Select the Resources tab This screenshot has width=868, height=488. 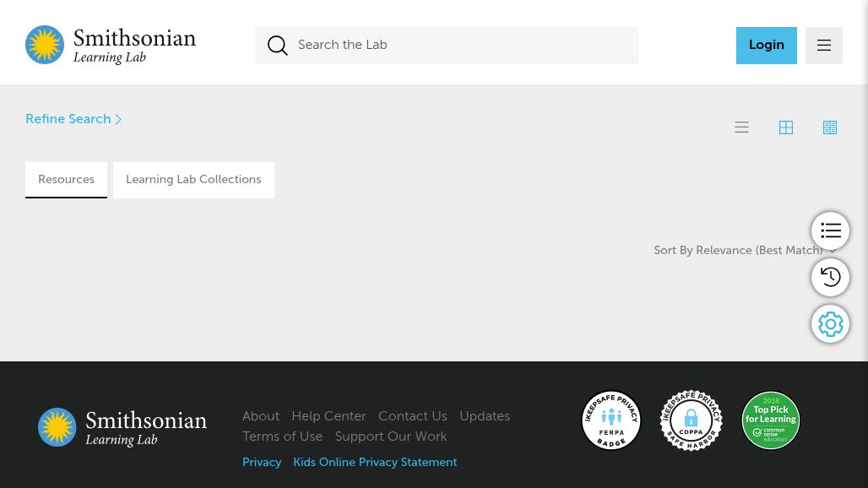click(x=66, y=180)
